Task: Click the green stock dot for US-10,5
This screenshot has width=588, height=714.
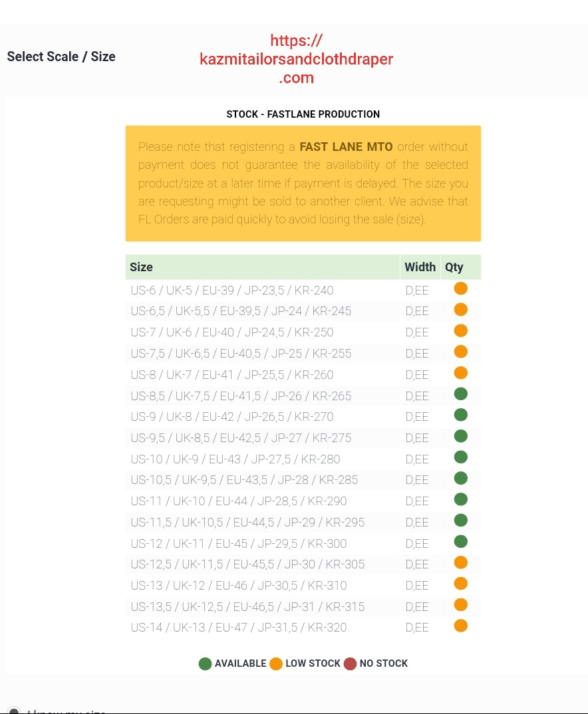Action: click(x=460, y=479)
